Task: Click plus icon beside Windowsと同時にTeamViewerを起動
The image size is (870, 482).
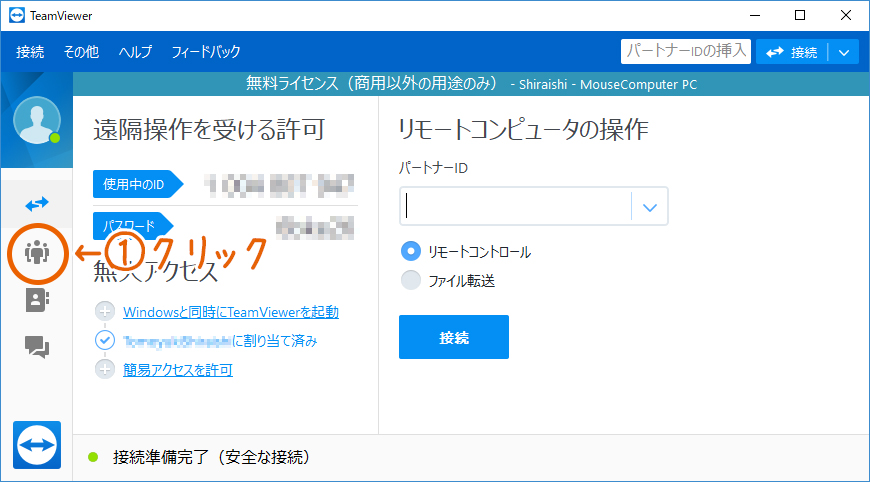Action: click(105, 312)
